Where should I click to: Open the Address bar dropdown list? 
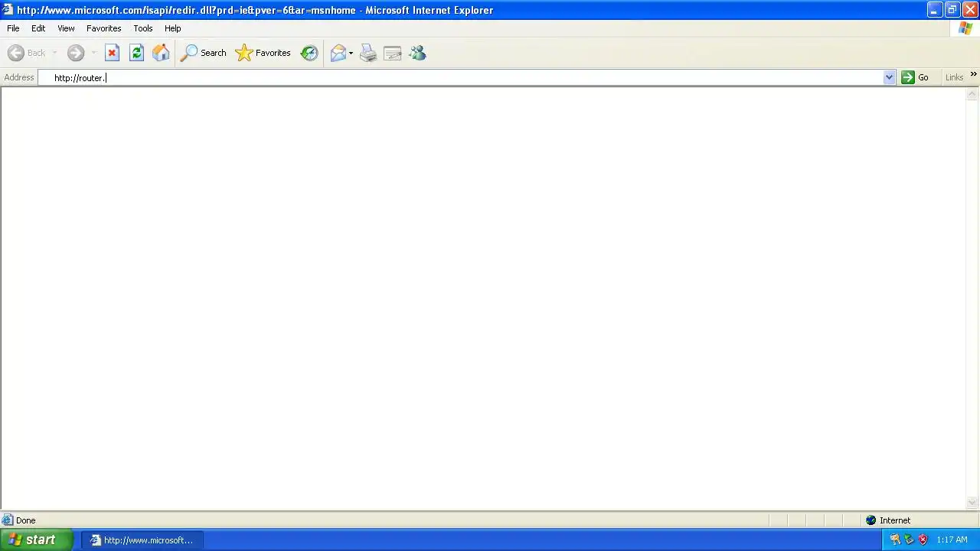[889, 77]
